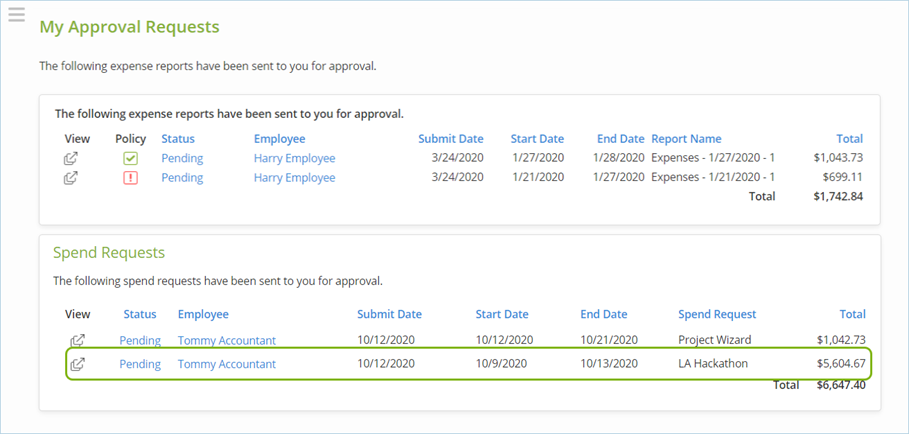909x434 pixels.
Task: Open Tommy Accountant link for LA Hackathon
Action: coord(226,364)
